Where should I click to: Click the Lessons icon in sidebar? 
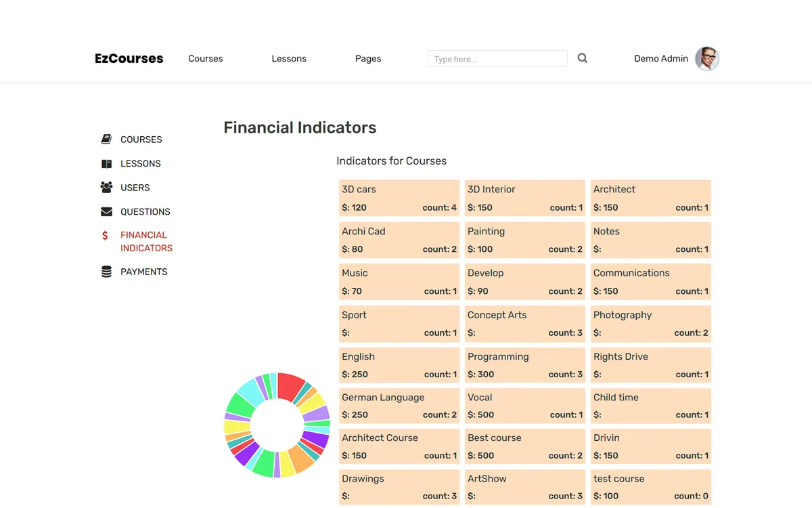point(106,164)
